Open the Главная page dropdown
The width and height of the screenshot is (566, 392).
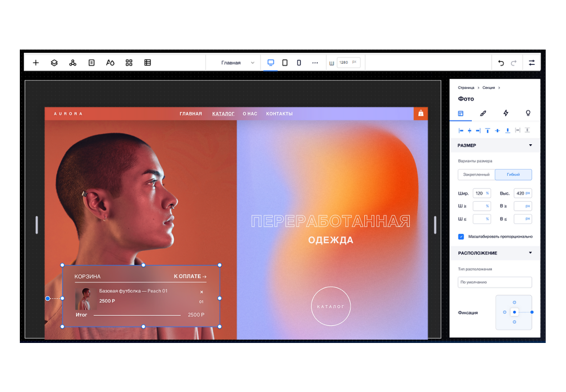click(x=237, y=63)
